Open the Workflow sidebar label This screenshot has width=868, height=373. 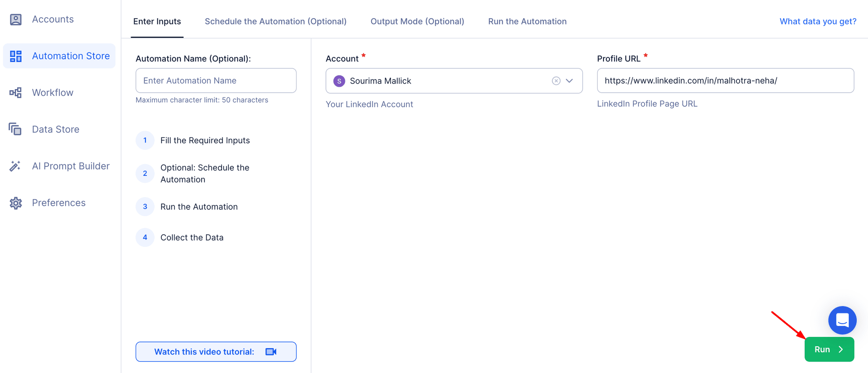tap(52, 93)
